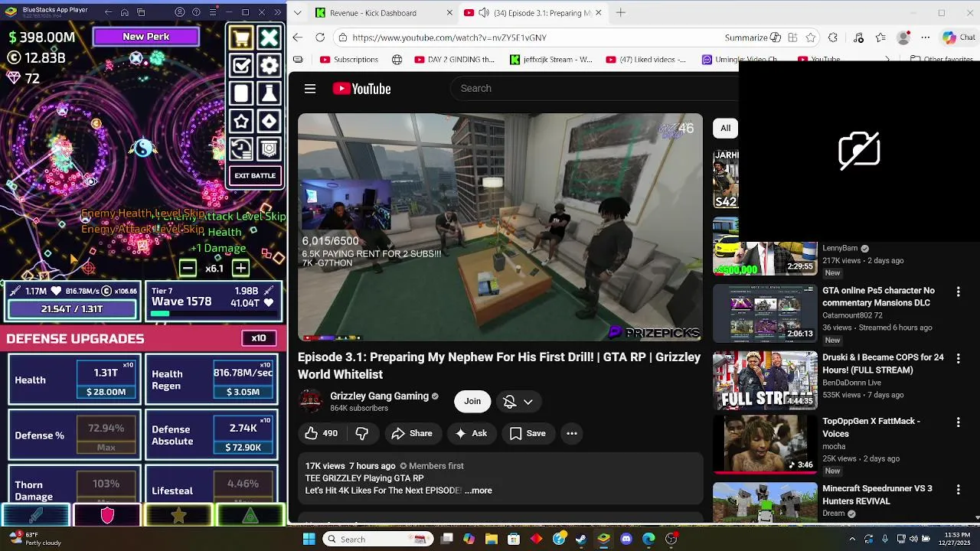Open BlueStacks recent apps view
This screenshot has width=980, height=551.
[x=142, y=12]
